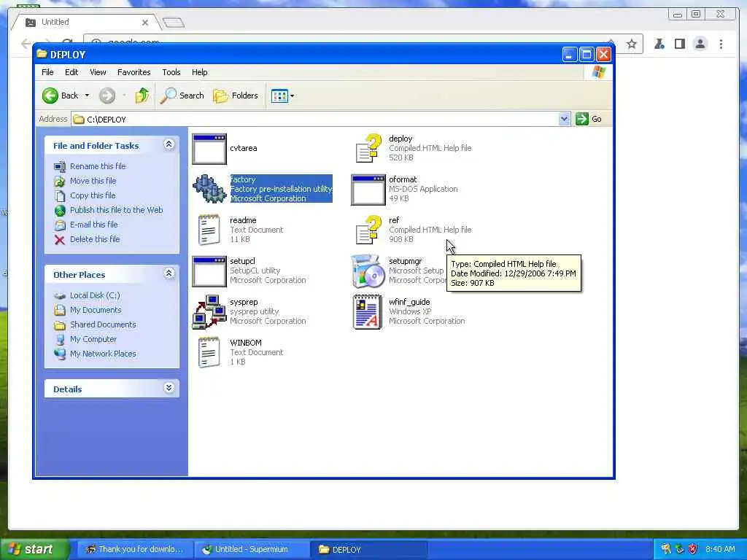Close the Untitled browser tab
The height and width of the screenshot is (560, 747).
(x=145, y=23)
